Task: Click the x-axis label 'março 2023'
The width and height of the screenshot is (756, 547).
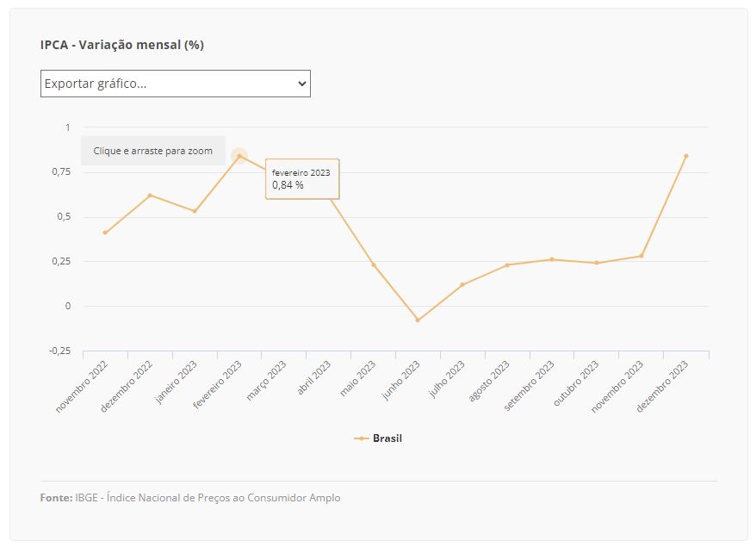Action: point(267,381)
